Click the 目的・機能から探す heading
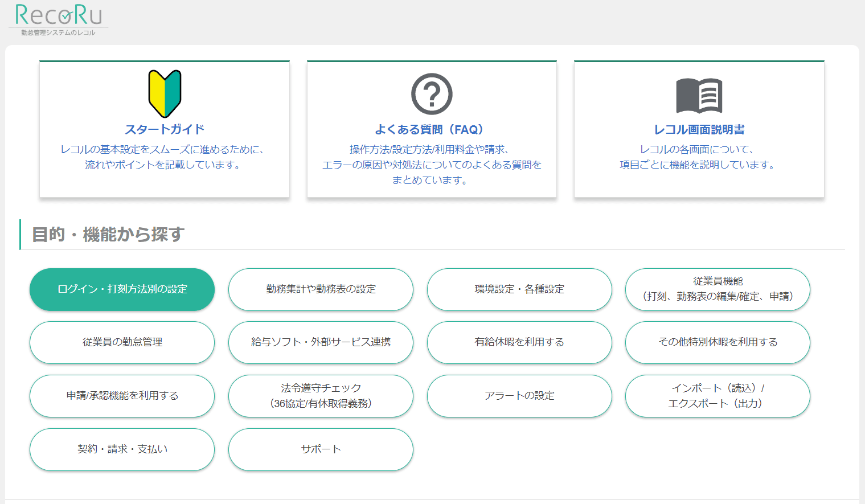This screenshot has width=865, height=504. (x=108, y=234)
